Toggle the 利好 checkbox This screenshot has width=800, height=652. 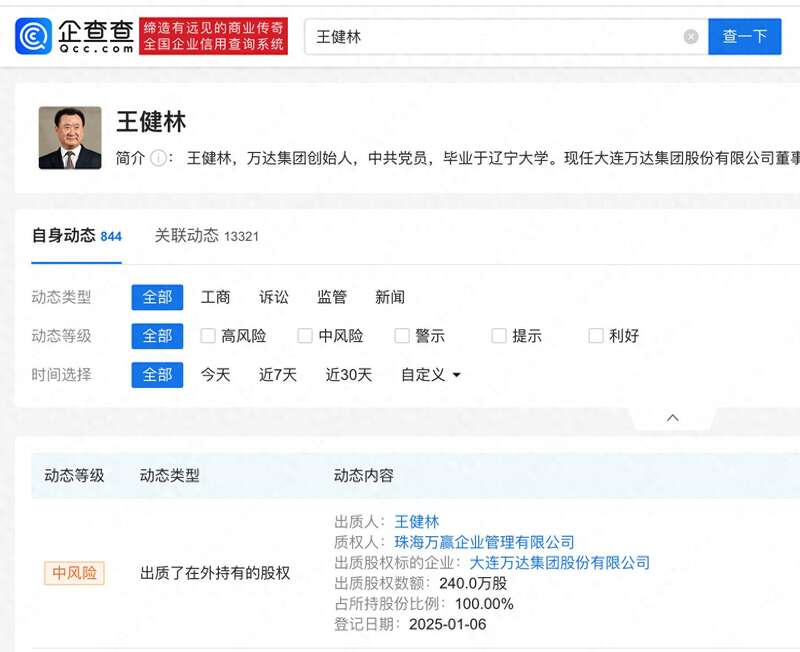point(596,336)
